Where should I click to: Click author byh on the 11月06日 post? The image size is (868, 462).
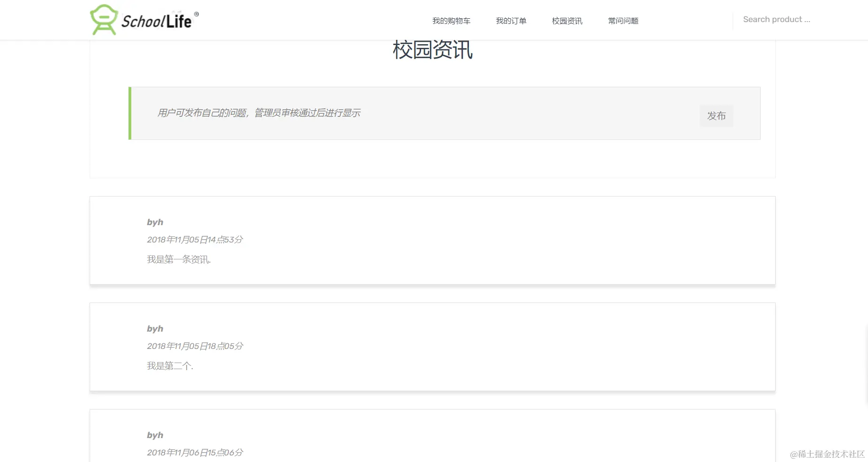[x=155, y=435]
